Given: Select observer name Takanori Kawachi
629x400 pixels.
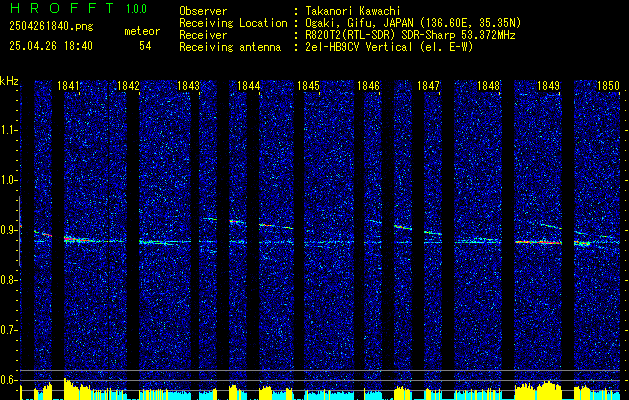Looking at the screenshot, I should tap(353, 11).
